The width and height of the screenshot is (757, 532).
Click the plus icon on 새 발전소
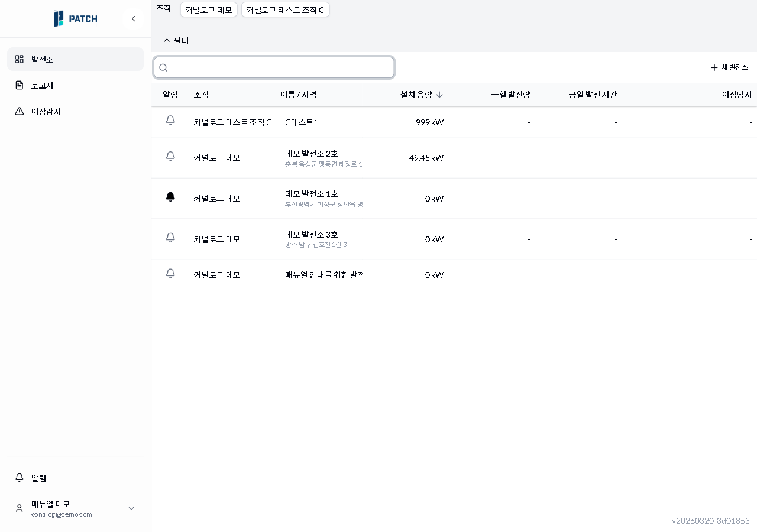click(714, 67)
